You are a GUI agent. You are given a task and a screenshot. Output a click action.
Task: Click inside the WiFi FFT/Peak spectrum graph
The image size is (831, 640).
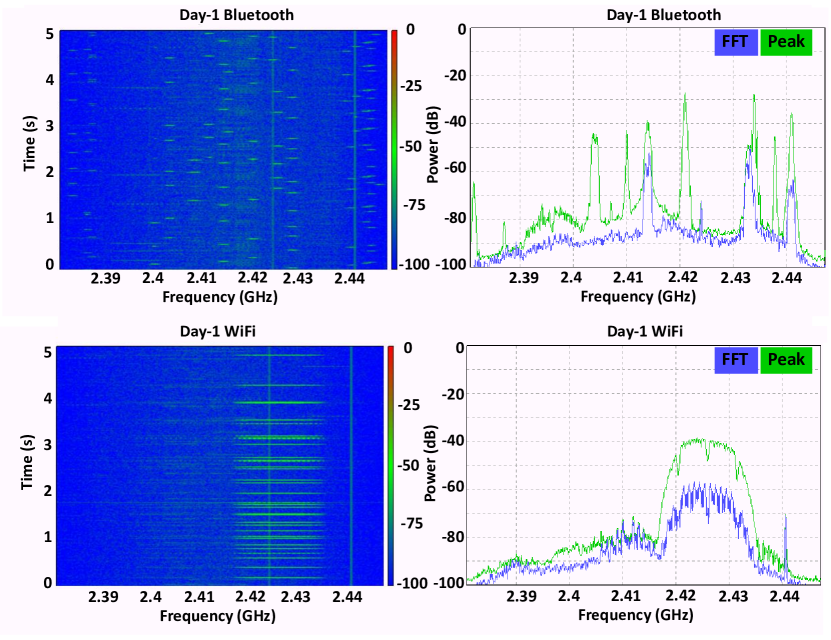tap(644, 465)
